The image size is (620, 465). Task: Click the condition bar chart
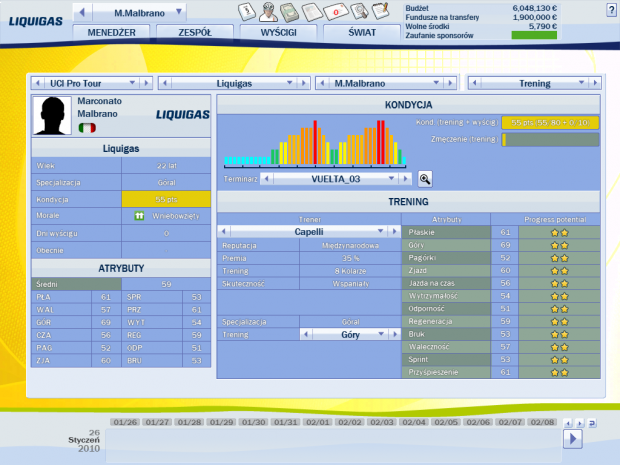pos(315,143)
